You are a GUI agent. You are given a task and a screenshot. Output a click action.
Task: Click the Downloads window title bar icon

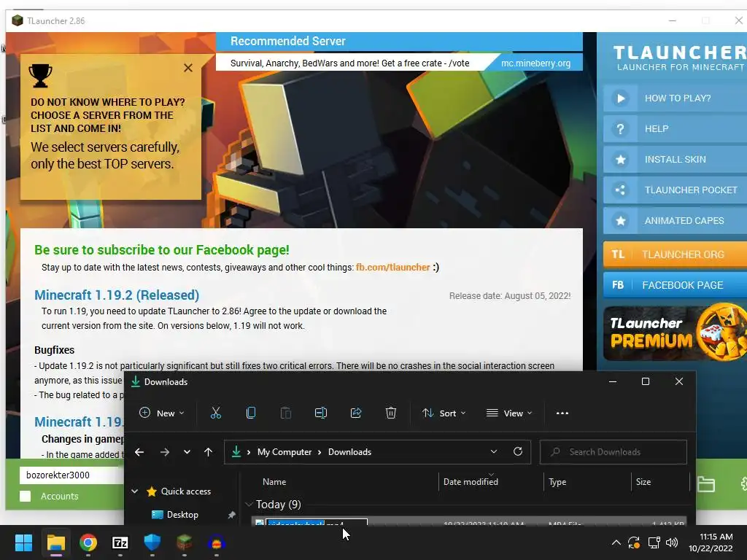pyautogui.click(x=136, y=381)
